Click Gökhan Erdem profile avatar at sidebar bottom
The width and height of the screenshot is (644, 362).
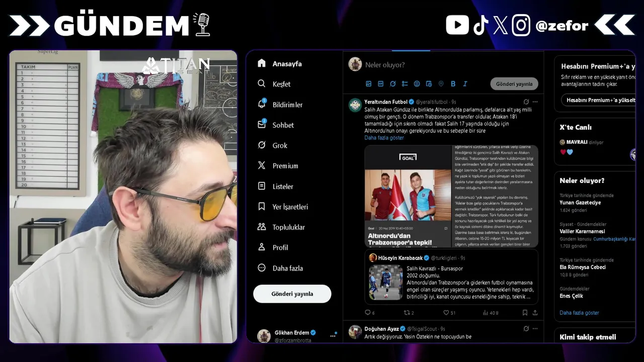coord(264,336)
